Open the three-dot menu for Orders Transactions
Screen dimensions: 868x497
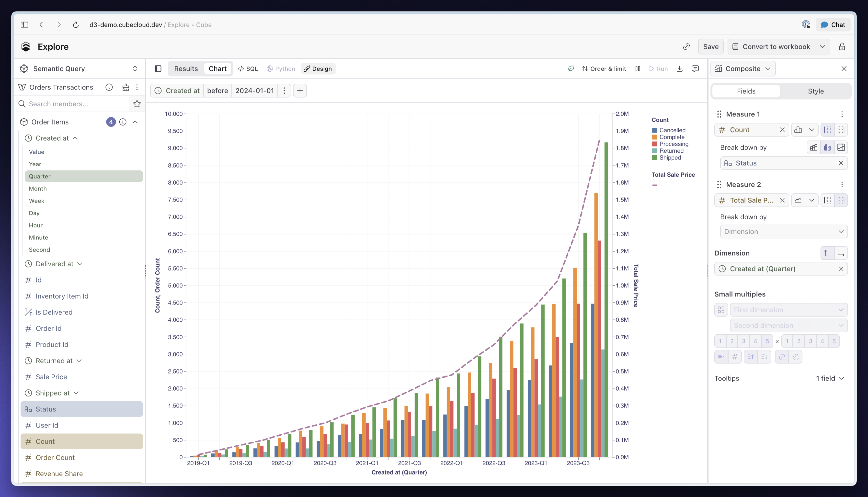coord(137,87)
